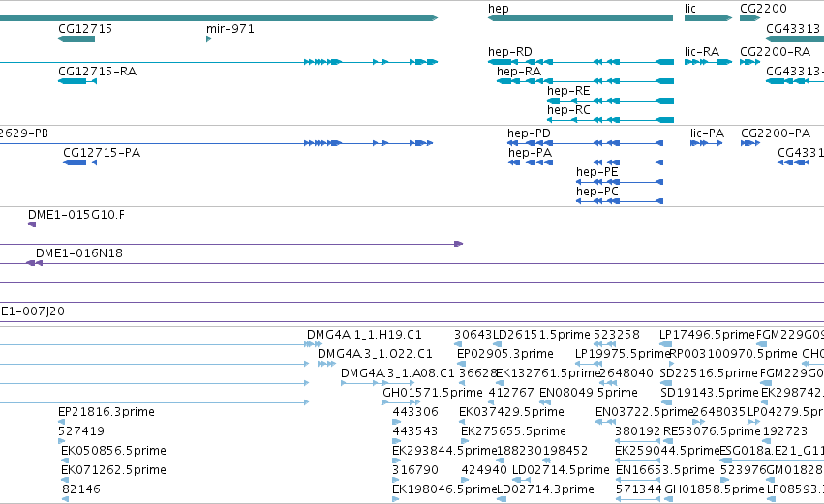Select the hep gene feature bar
This screenshot has width=824, height=504.
[580, 18]
